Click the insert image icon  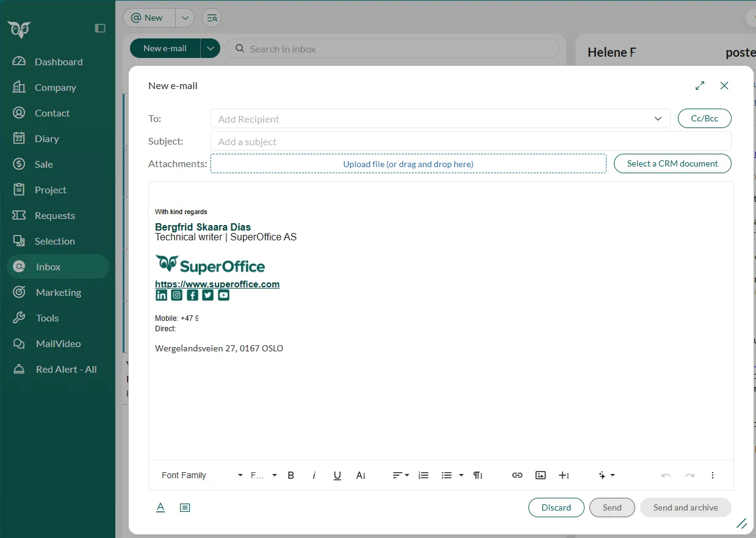point(541,475)
